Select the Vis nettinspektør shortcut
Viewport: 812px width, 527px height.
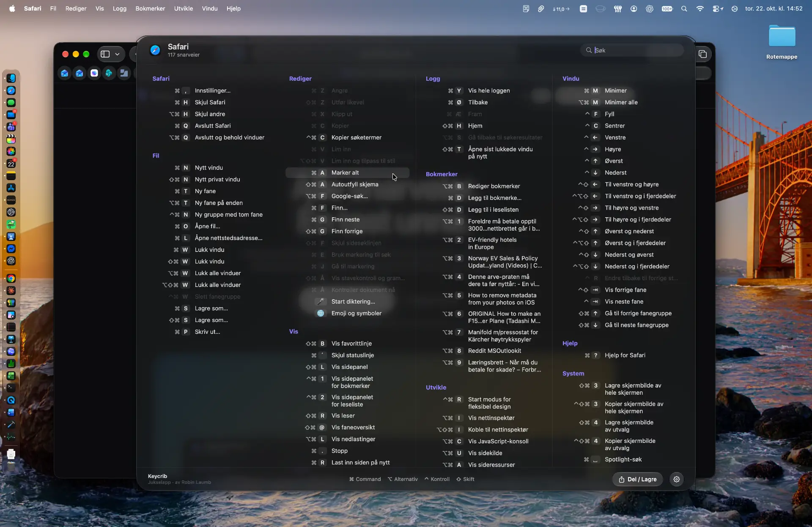tap(484, 418)
